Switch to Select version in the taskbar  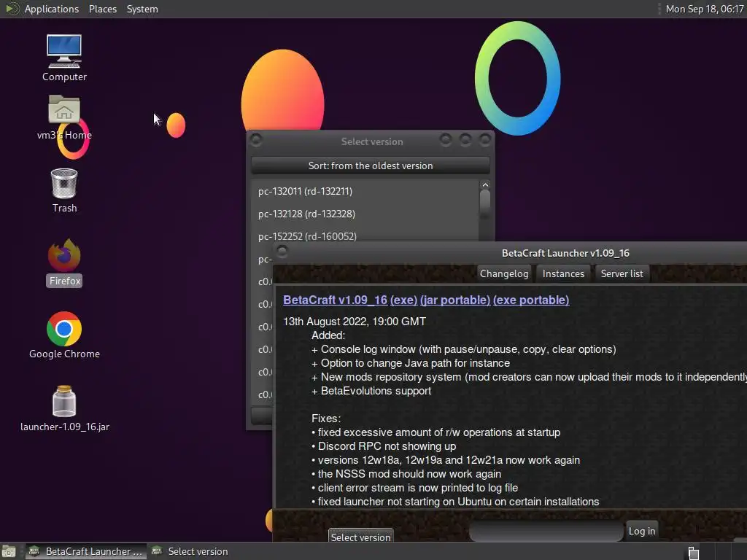click(190, 551)
